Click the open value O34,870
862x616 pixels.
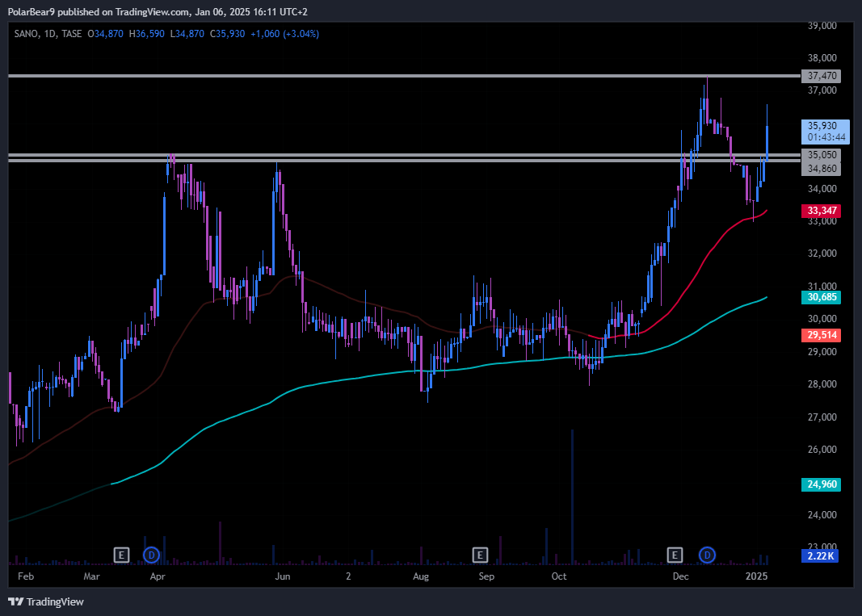click(x=106, y=34)
